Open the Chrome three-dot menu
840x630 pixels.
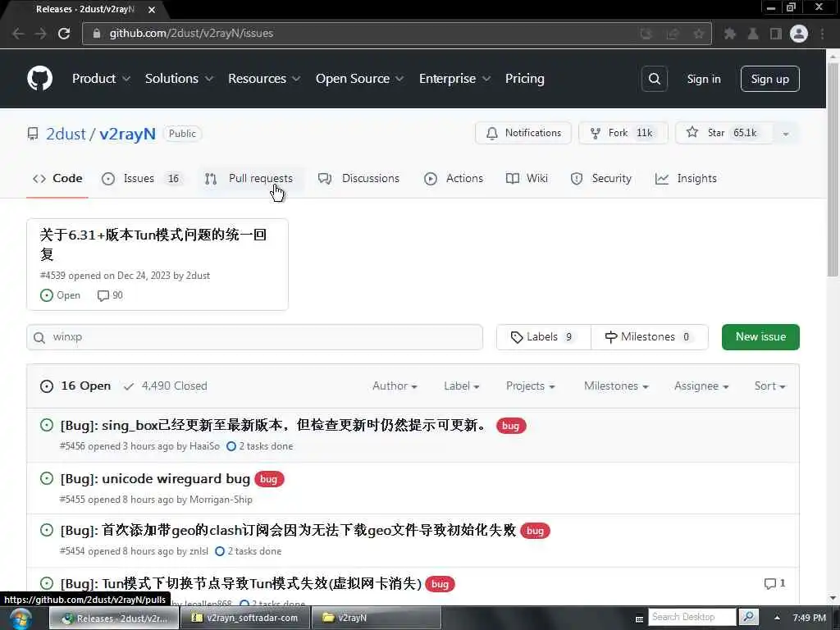[822, 34]
